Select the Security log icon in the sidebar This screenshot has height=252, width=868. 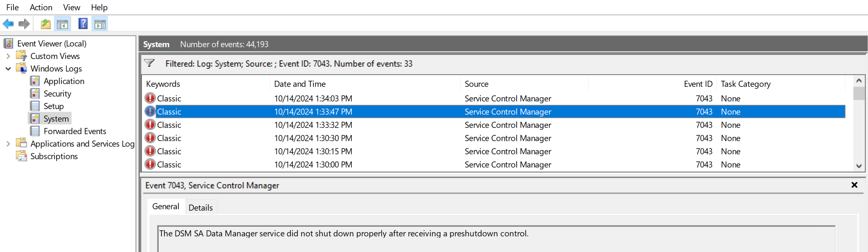(x=35, y=93)
